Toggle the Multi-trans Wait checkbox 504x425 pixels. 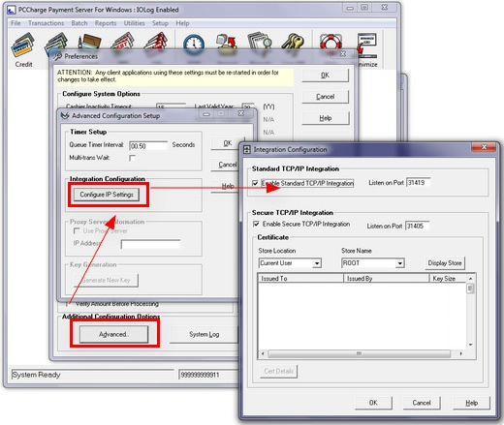[132, 158]
